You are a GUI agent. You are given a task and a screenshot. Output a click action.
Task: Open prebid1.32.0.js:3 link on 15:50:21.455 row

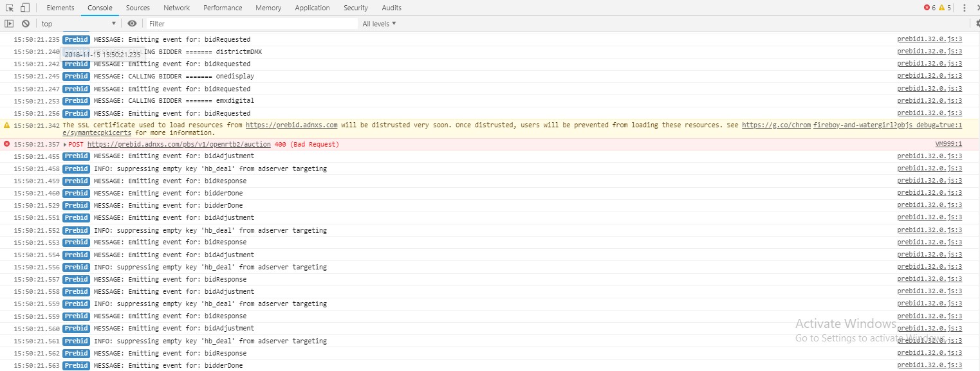tap(930, 156)
